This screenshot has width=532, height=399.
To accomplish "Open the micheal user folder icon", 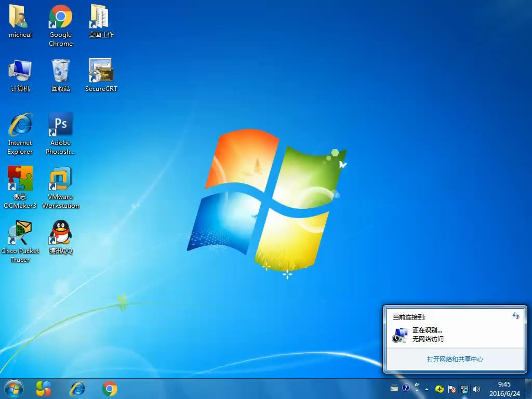I will tap(20, 21).
